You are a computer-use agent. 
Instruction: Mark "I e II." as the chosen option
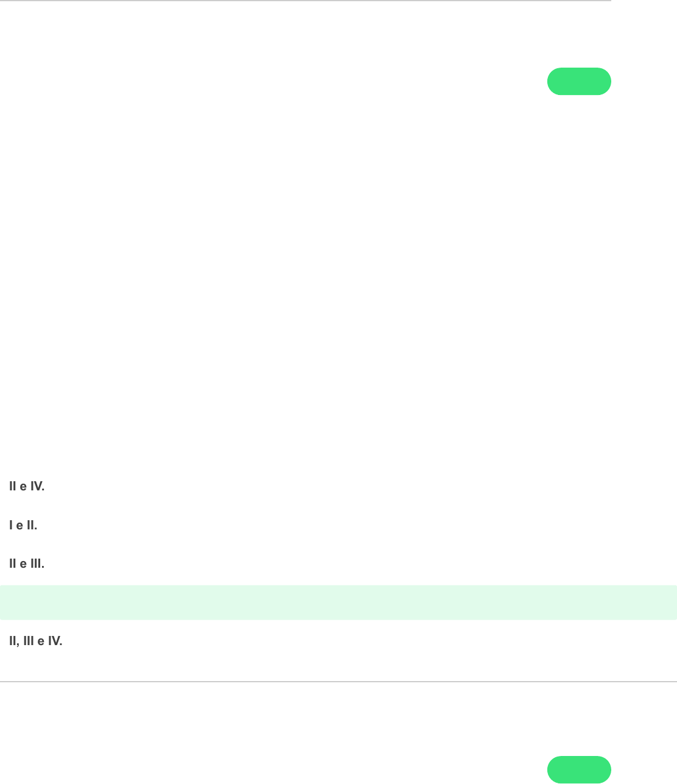pos(23,525)
